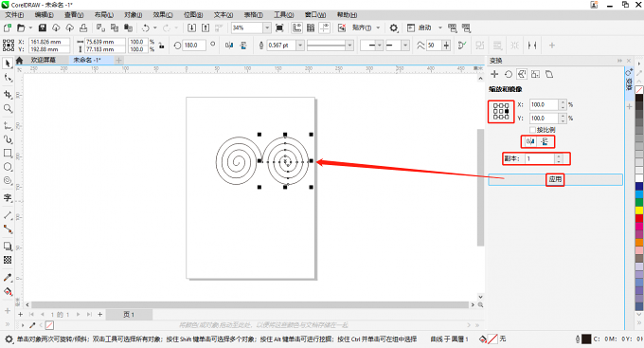
Task: Select the Parallel Dimension line tool
Action: [8, 215]
